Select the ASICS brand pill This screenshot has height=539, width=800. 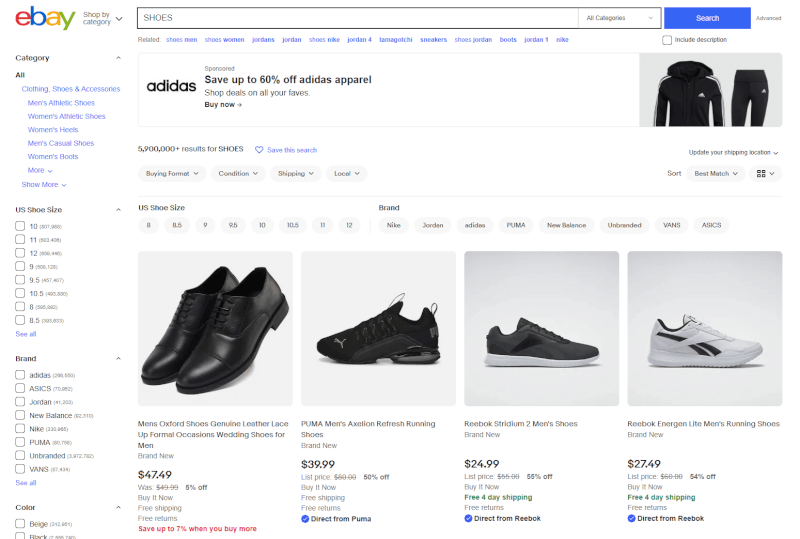point(711,225)
